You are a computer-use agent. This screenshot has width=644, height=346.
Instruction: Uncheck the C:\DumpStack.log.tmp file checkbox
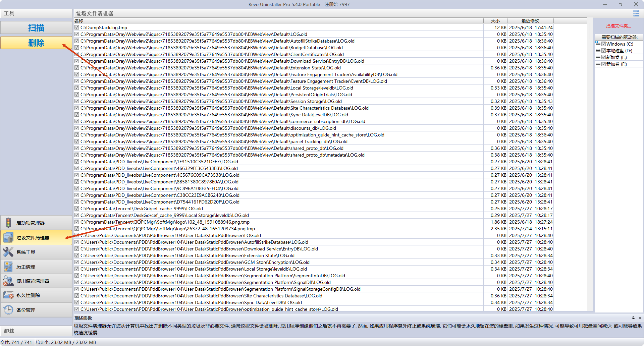pyautogui.click(x=77, y=27)
